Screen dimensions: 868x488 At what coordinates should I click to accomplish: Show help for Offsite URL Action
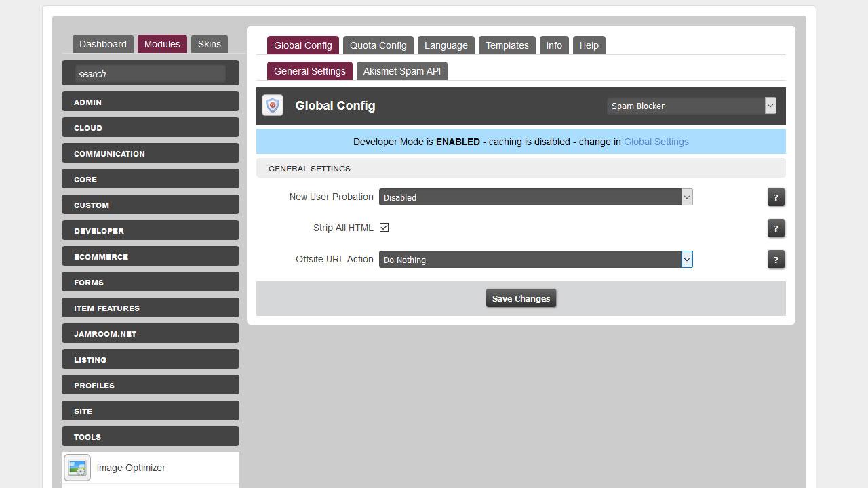point(776,260)
